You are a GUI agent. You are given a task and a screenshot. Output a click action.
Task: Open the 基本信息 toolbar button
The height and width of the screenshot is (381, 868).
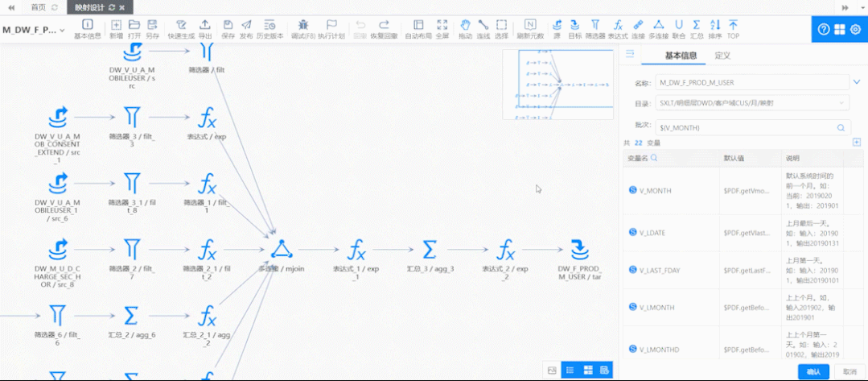pos(88,29)
